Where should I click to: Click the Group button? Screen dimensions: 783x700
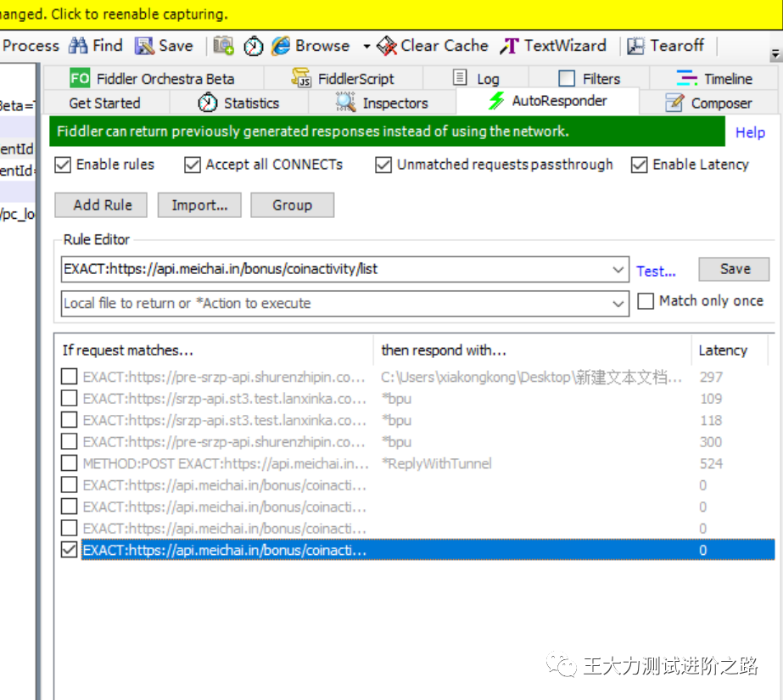(x=292, y=205)
